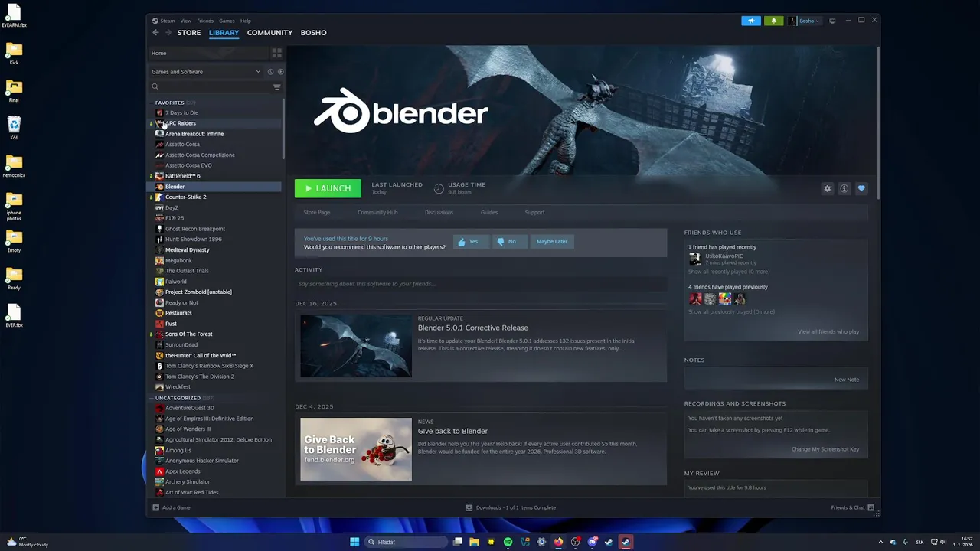Open the Games menu

click(227, 21)
